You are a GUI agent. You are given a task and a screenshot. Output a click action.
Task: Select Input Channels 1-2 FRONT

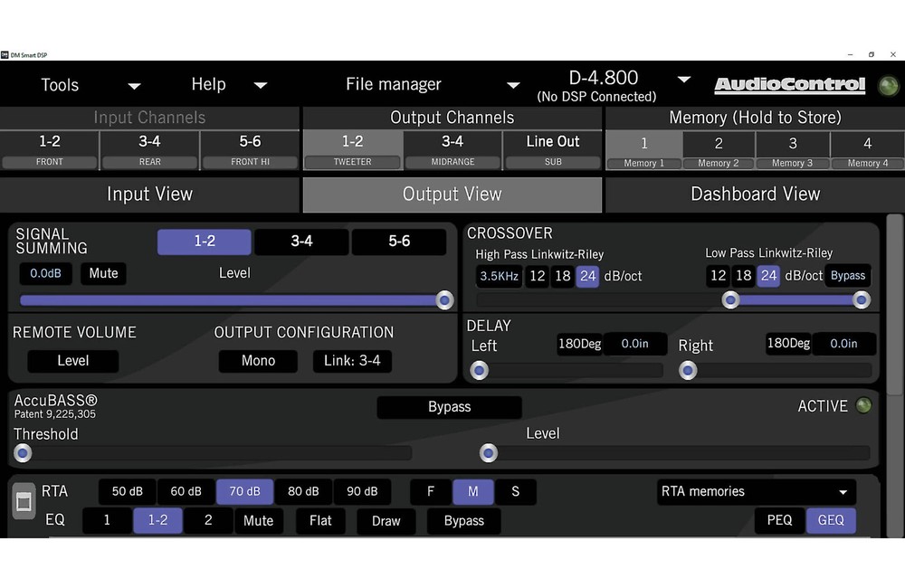coord(50,150)
